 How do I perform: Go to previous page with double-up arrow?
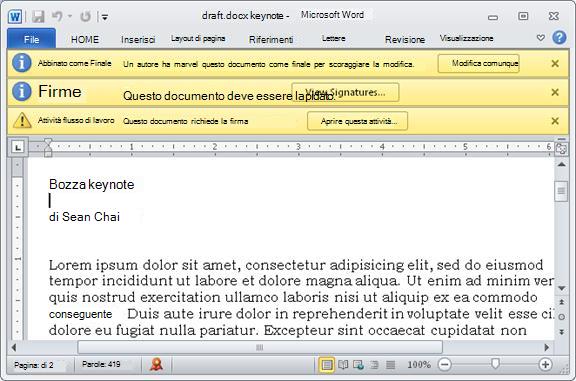[x=561, y=302]
